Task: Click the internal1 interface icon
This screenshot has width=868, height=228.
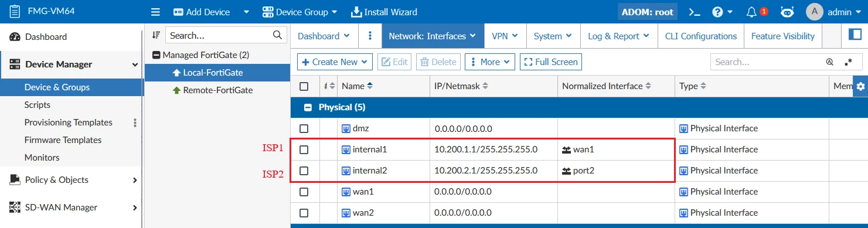Action: 346,149
